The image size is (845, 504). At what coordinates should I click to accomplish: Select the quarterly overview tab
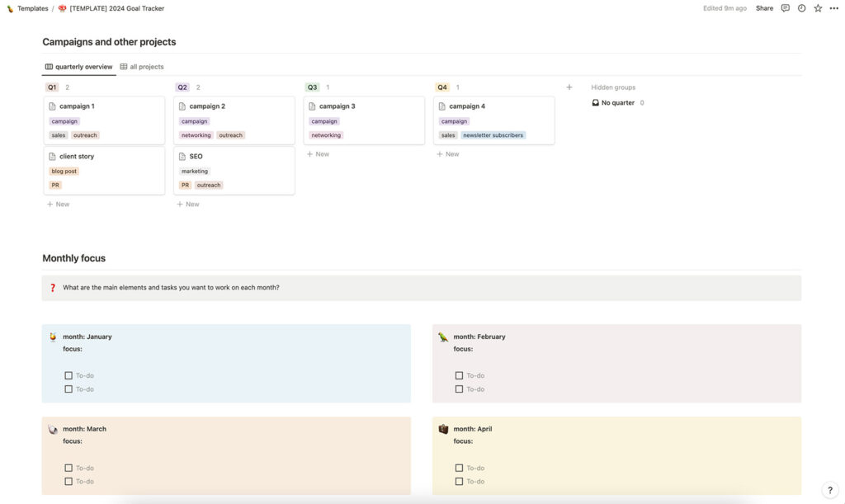click(x=83, y=66)
